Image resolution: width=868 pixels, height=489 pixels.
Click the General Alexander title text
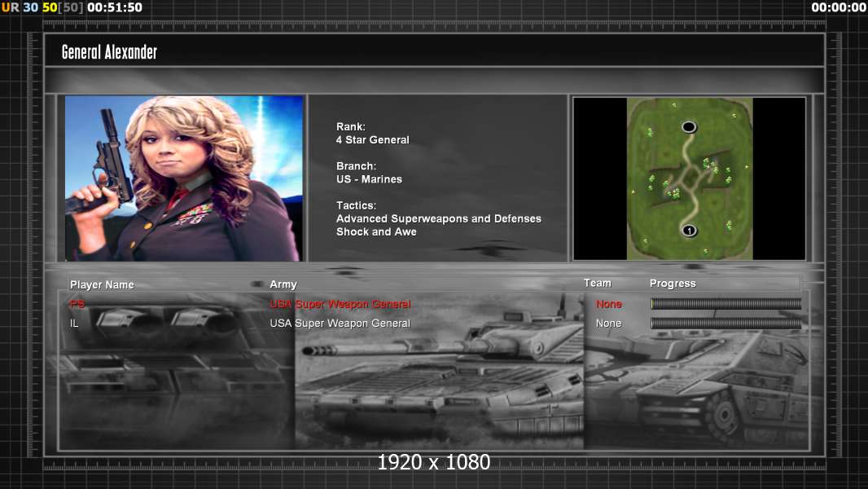coord(109,52)
